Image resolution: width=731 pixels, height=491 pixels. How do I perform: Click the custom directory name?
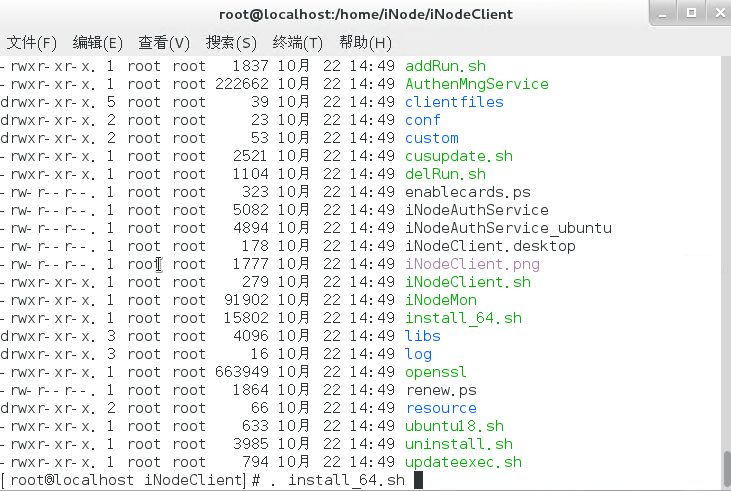432,138
